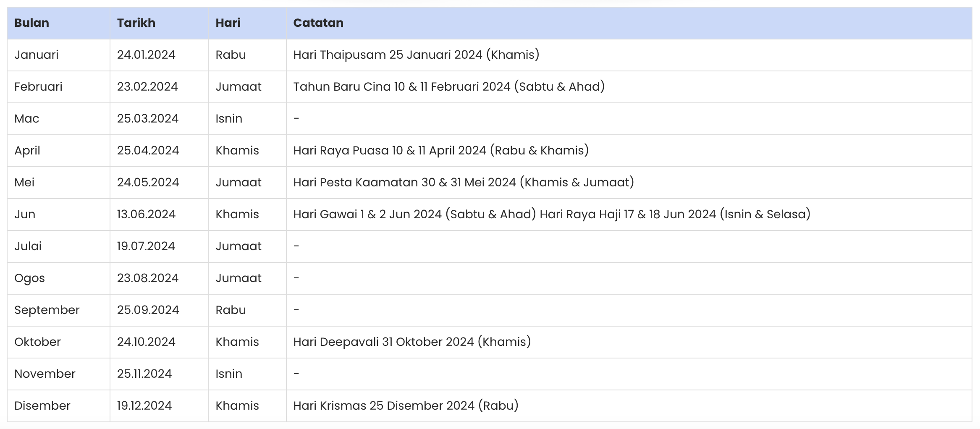Screen dimensions: 980x429
Task: Click the date 25.11.2024
Action: (x=144, y=374)
